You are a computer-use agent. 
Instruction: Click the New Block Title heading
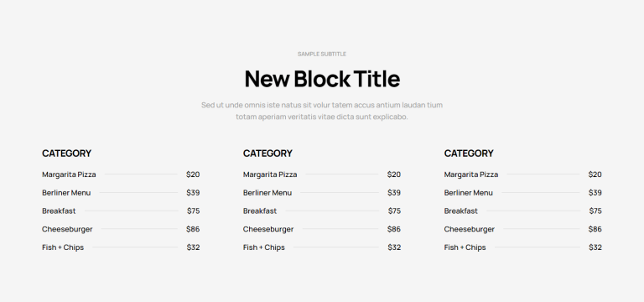(322, 79)
